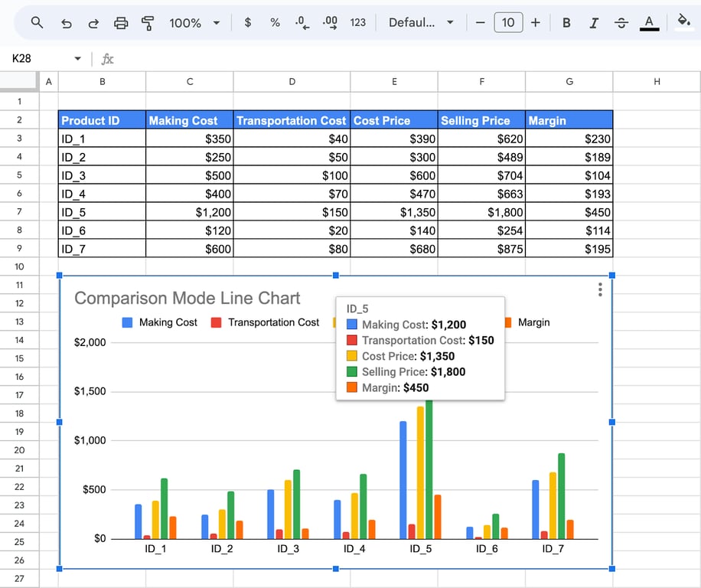Click the Transportation Cost legend entry

tap(265, 322)
